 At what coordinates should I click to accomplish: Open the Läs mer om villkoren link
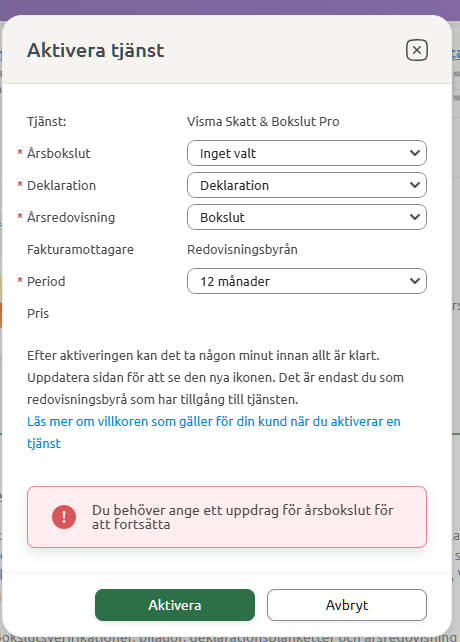(214, 432)
